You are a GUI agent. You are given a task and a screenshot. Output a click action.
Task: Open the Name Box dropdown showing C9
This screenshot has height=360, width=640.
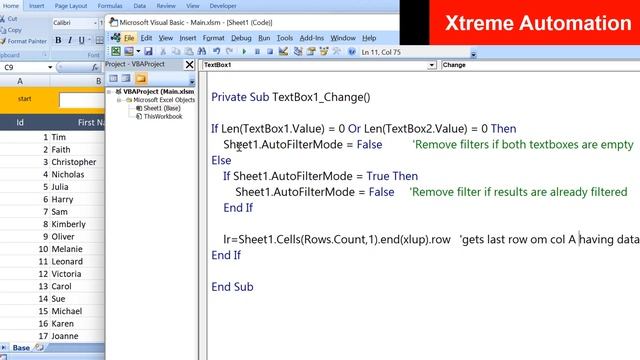point(50,67)
